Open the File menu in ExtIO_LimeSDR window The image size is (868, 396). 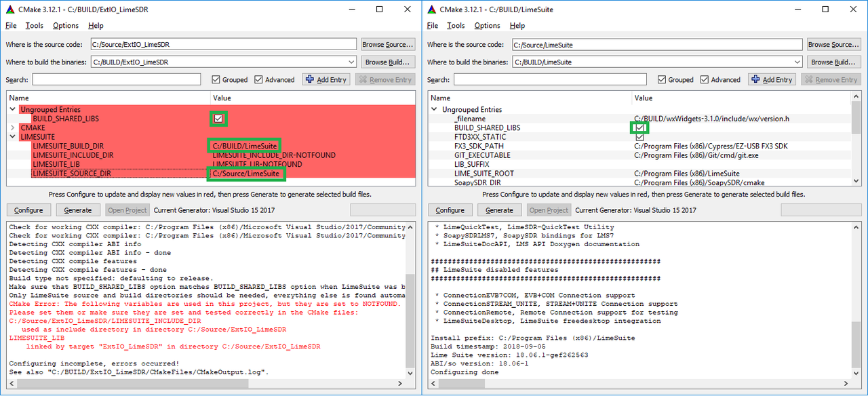click(x=11, y=25)
